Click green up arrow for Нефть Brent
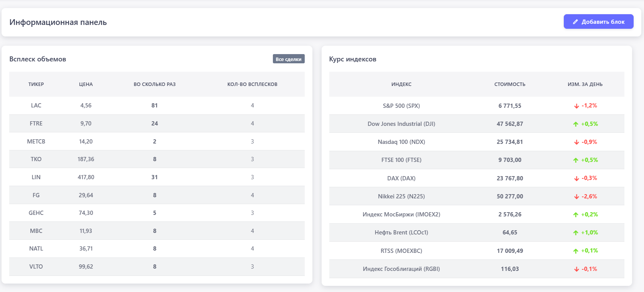This screenshot has width=644, height=292. (x=576, y=233)
